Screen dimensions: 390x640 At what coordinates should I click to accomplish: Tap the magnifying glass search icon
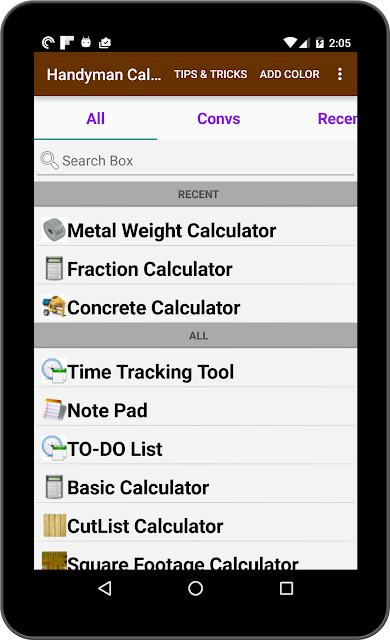click(49, 160)
